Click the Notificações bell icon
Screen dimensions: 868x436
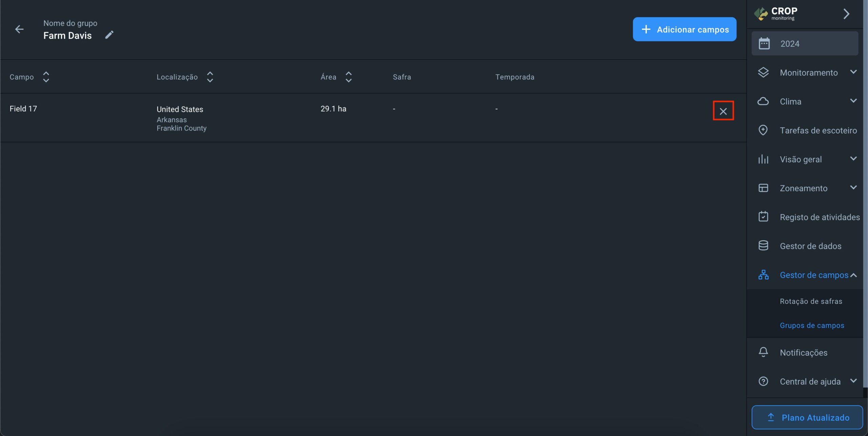point(763,352)
